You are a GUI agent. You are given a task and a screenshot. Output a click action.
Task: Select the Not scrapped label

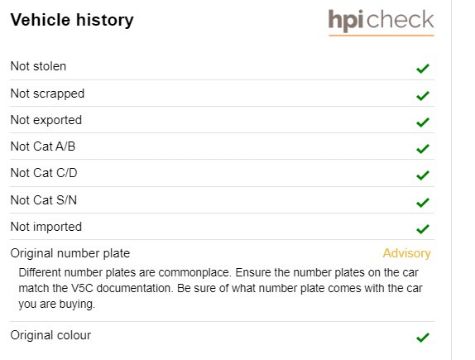47,94
